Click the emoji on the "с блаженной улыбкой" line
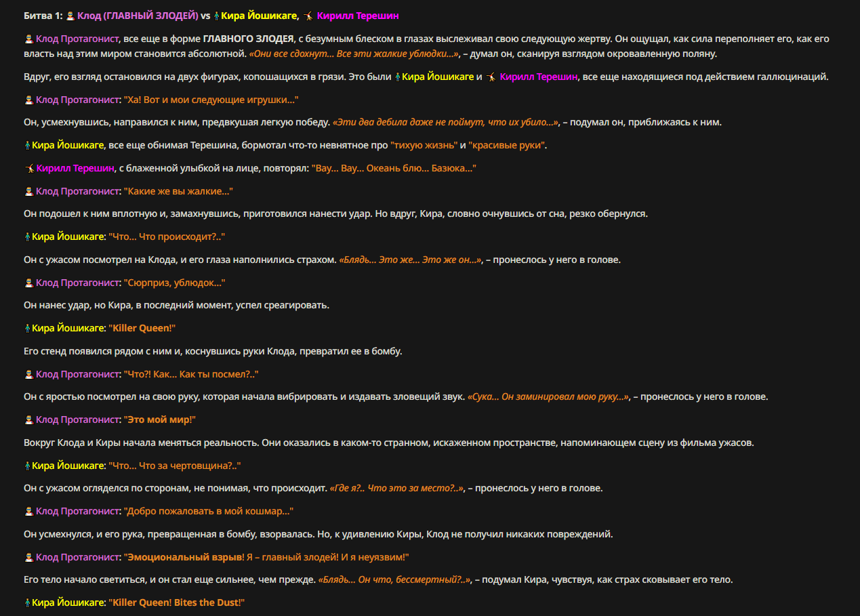Viewport: 860px width, 616px height. (30, 169)
